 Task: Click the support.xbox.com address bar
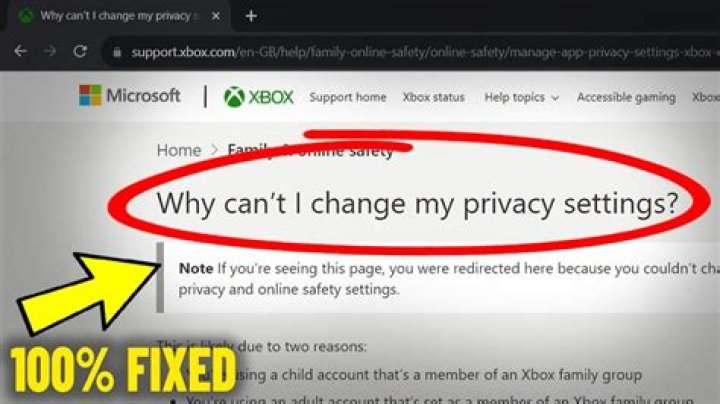pyautogui.click(x=413, y=52)
